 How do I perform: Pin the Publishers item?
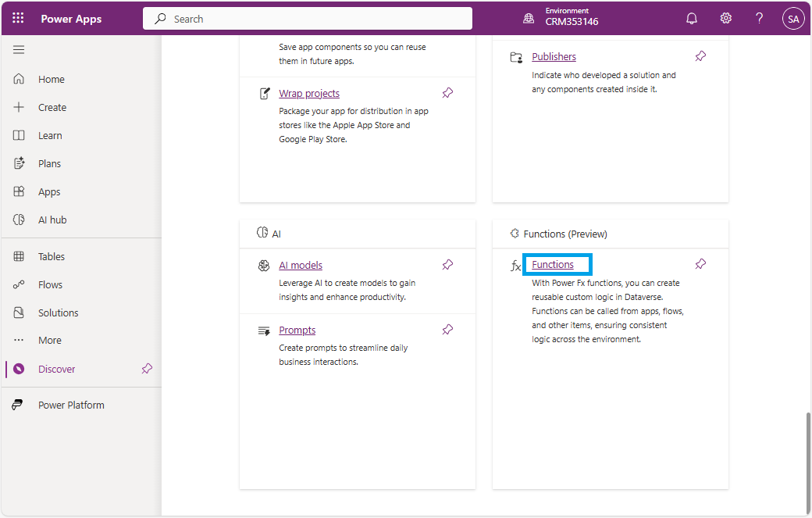click(x=700, y=56)
